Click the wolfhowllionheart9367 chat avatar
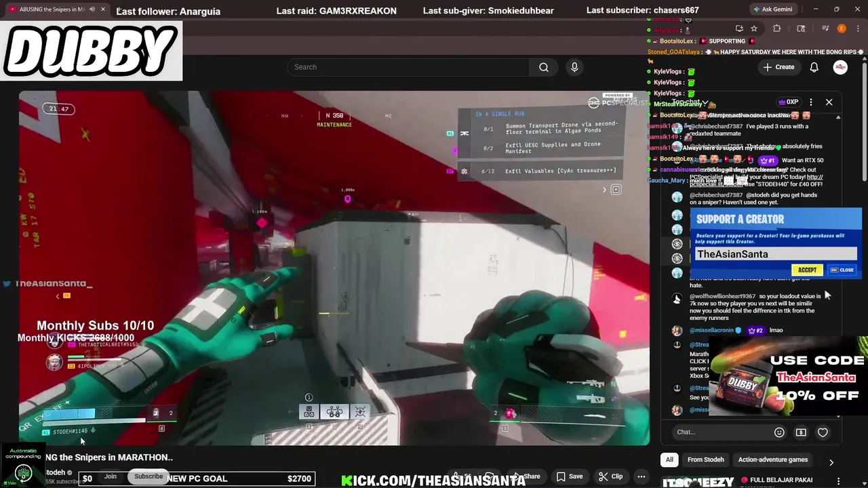This screenshot has width=868, height=488. 677,298
